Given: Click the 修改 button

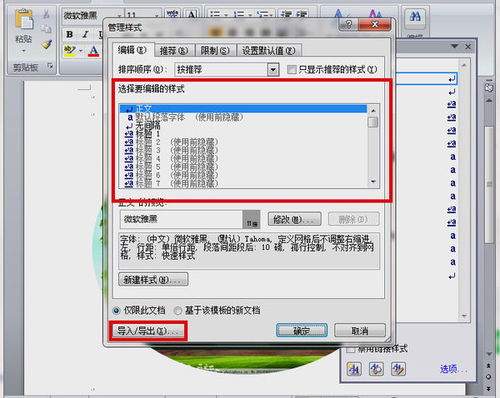Looking at the screenshot, I should [295, 219].
